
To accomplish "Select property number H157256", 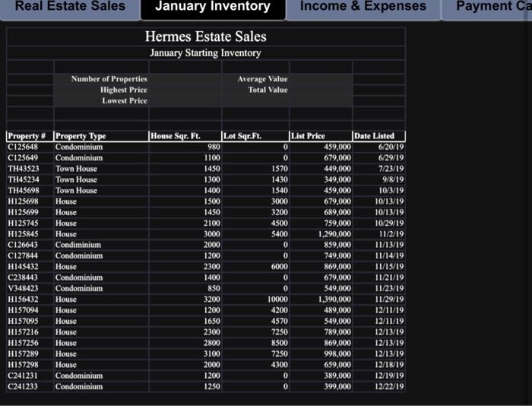I will click(30, 343).
